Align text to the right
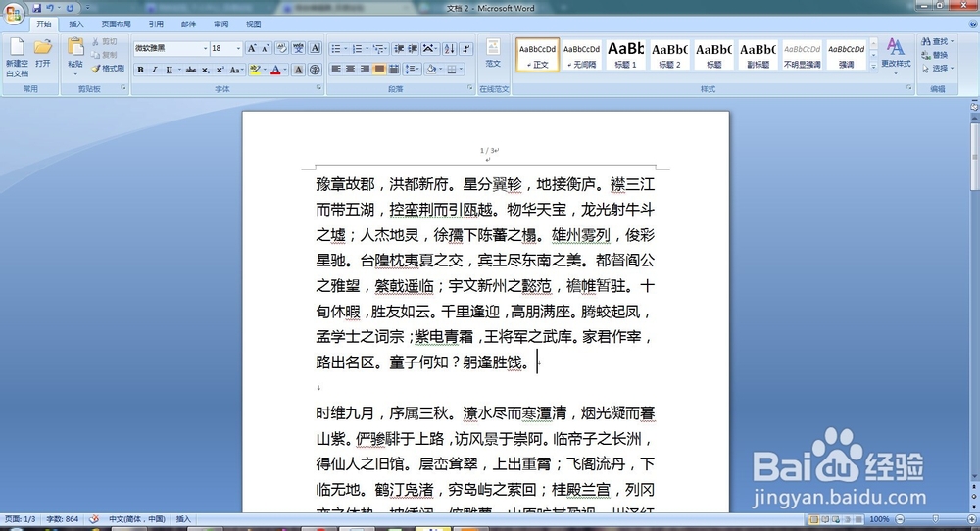The image size is (980, 531). [x=365, y=70]
